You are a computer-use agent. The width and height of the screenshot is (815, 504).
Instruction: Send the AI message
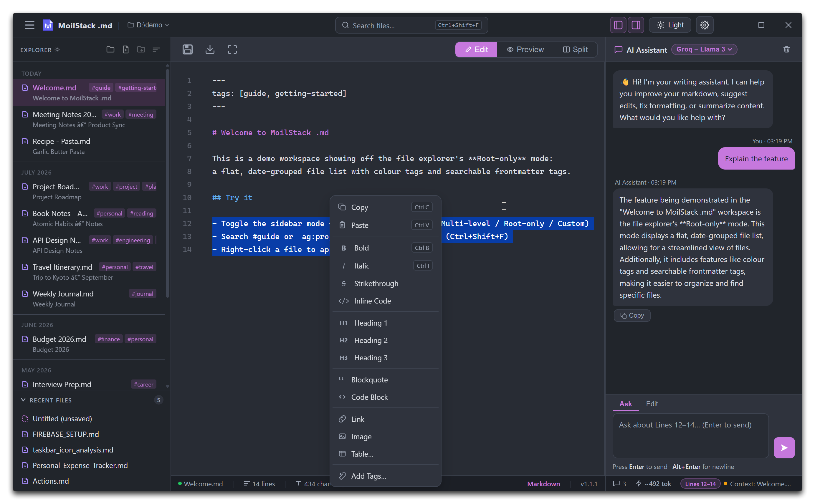click(784, 448)
